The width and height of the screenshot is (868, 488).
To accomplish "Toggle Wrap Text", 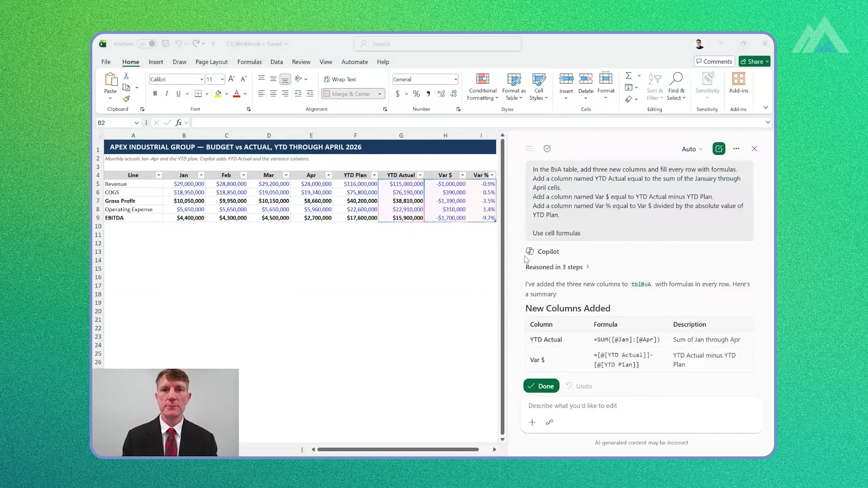I will click(x=340, y=79).
